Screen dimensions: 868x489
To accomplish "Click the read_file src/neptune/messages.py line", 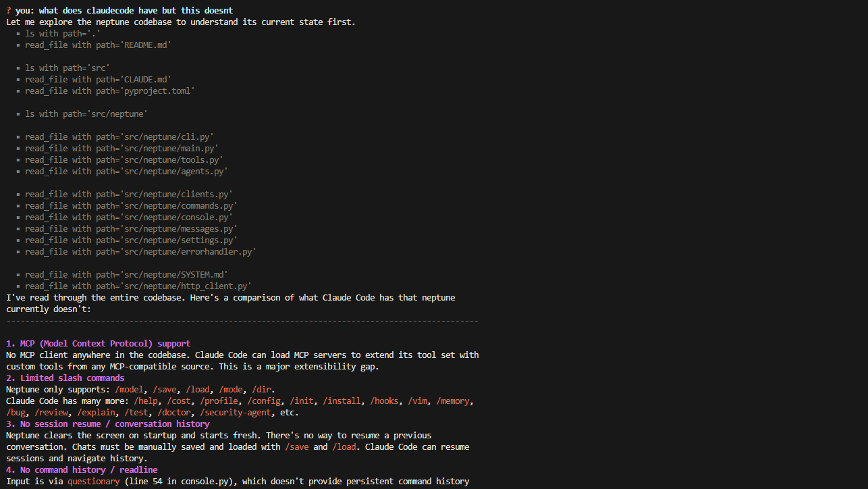I will coord(132,228).
